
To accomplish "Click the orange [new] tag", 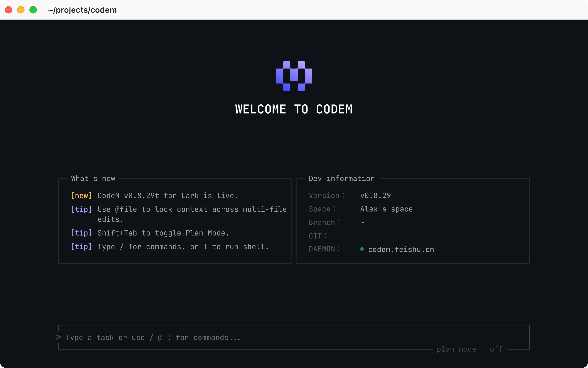I will coord(81,195).
